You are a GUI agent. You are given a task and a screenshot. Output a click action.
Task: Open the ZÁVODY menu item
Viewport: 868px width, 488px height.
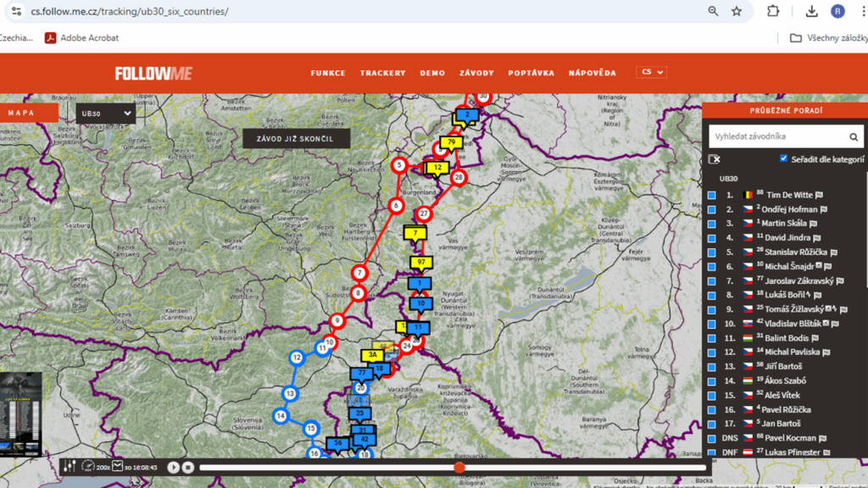tap(476, 73)
